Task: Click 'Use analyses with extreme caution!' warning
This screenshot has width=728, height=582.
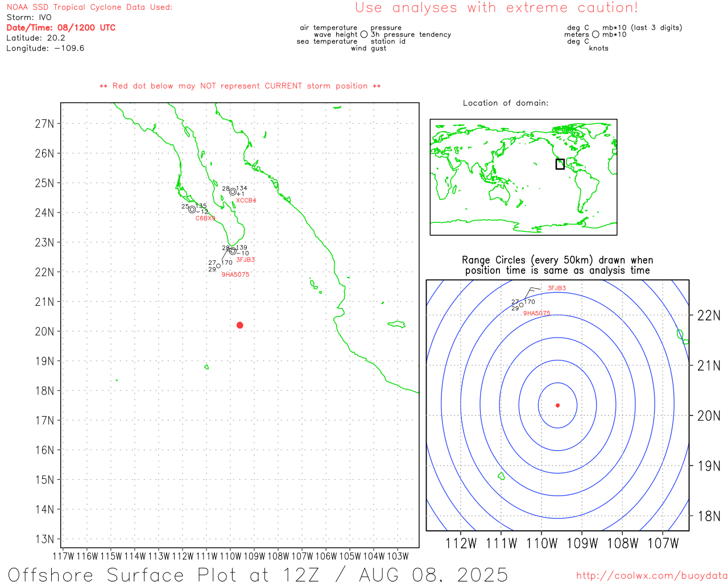Action: tap(497, 8)
